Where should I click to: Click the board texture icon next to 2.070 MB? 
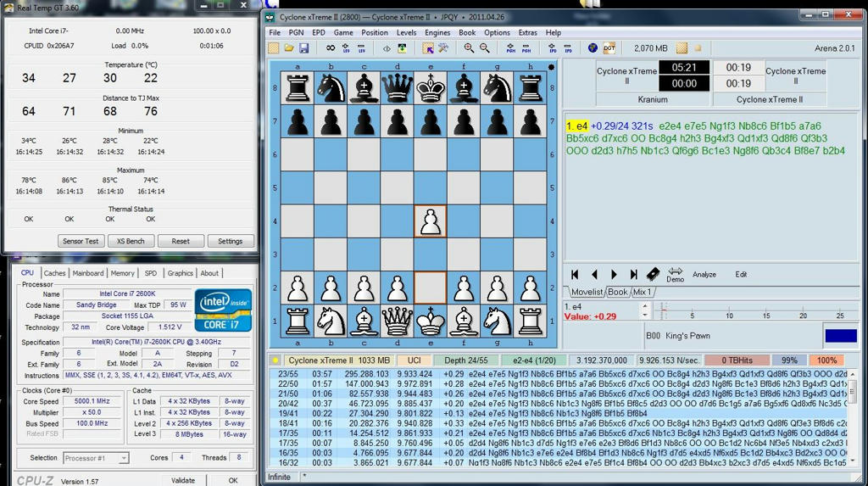coord(682,48)
